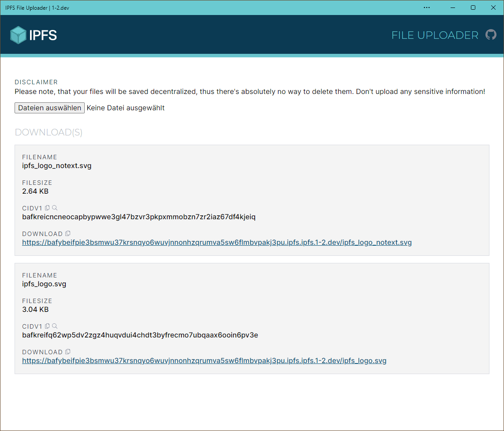Open the ipfs_logo_notext.svg download link

tap(217, 242)
